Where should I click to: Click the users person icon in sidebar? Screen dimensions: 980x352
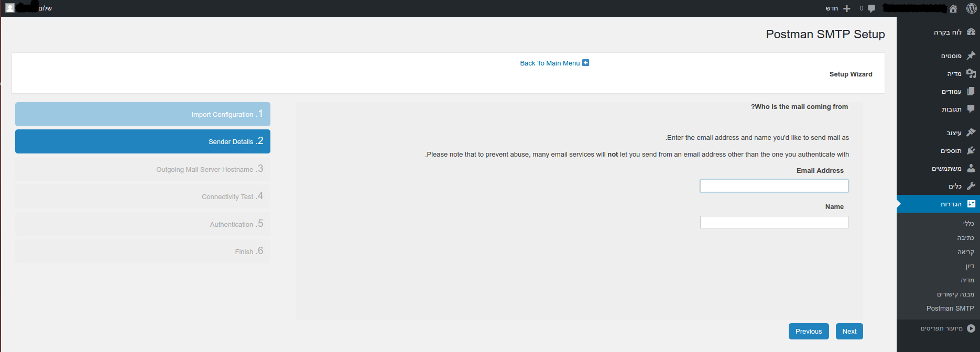971,168
